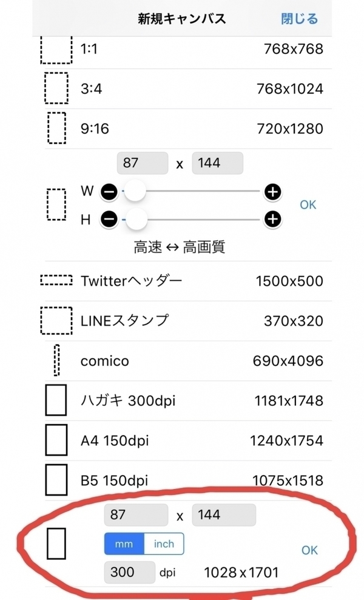Tap the LINEスタンプ canvas icon
Screen dimensions: 364x600
56,320
